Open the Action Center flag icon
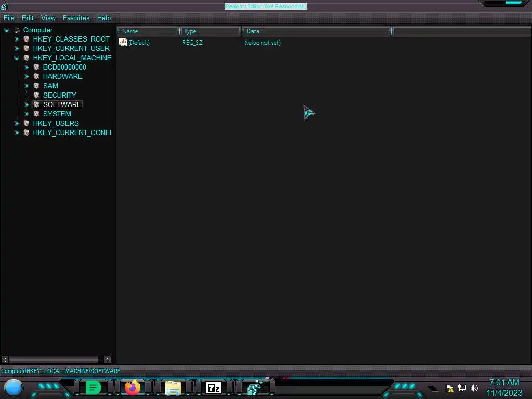 coord(449,388)
